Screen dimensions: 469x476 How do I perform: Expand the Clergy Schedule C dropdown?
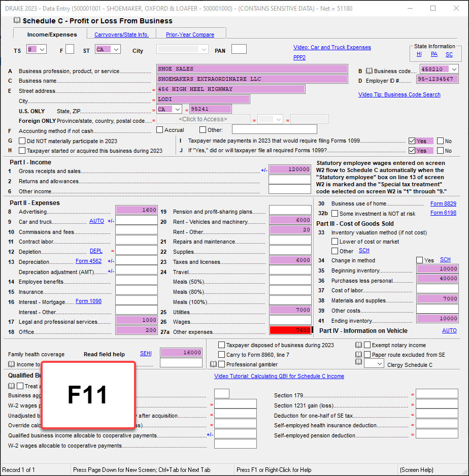coord(374,363)
